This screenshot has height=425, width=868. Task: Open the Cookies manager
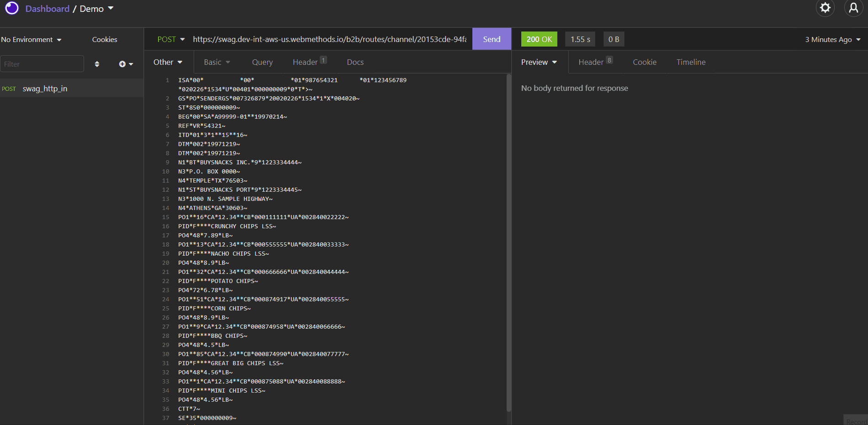tap(104, 39)
